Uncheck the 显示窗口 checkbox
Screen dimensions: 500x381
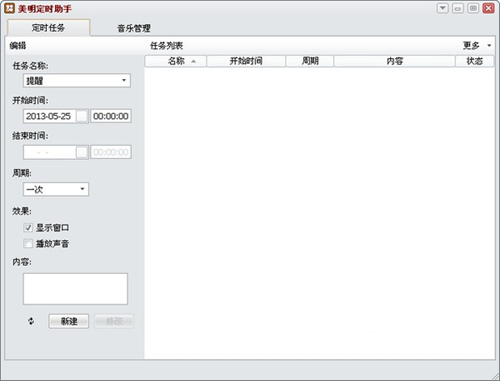[28, 228]
